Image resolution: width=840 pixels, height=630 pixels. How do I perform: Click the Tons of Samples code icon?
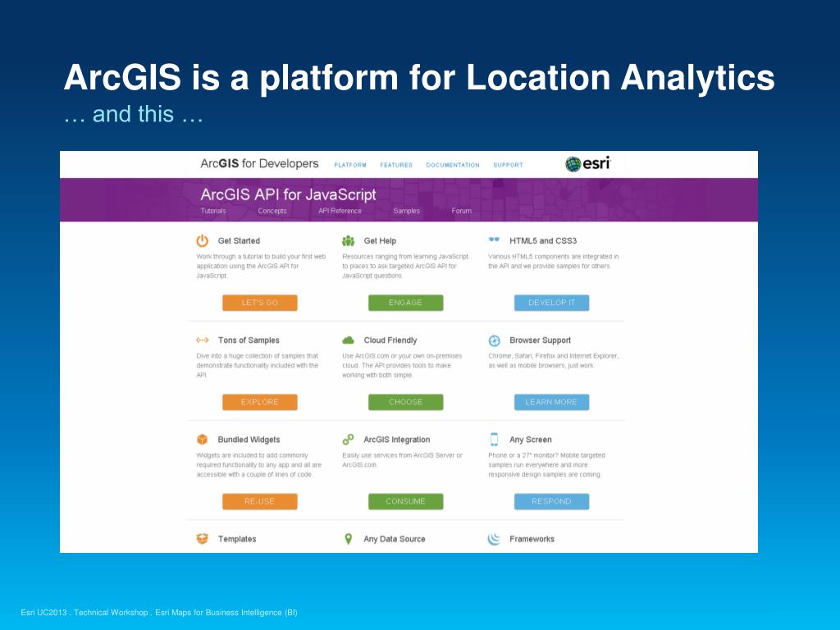202,340
